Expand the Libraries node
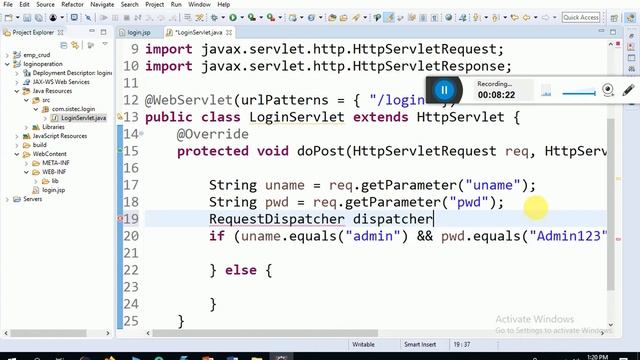 (x=26, y=127)
